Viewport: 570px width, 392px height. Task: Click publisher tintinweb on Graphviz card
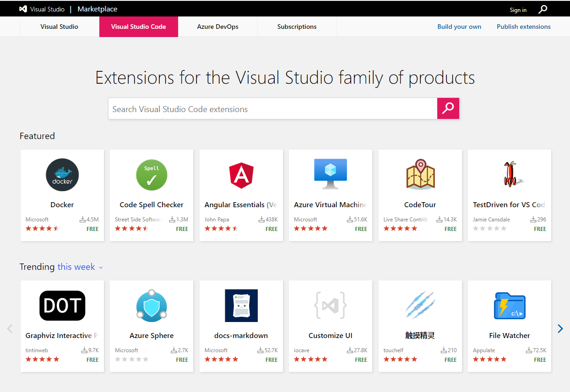click(37, 350)
